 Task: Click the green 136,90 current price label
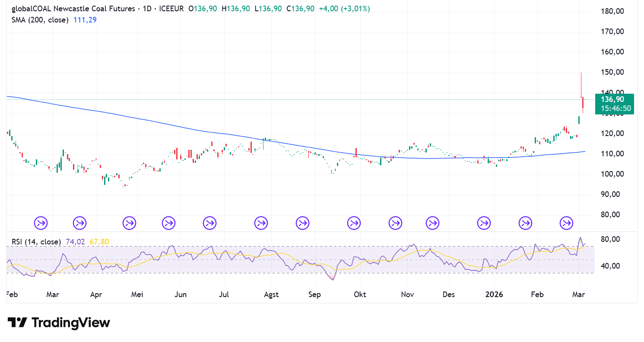click(x=614, y=100)
